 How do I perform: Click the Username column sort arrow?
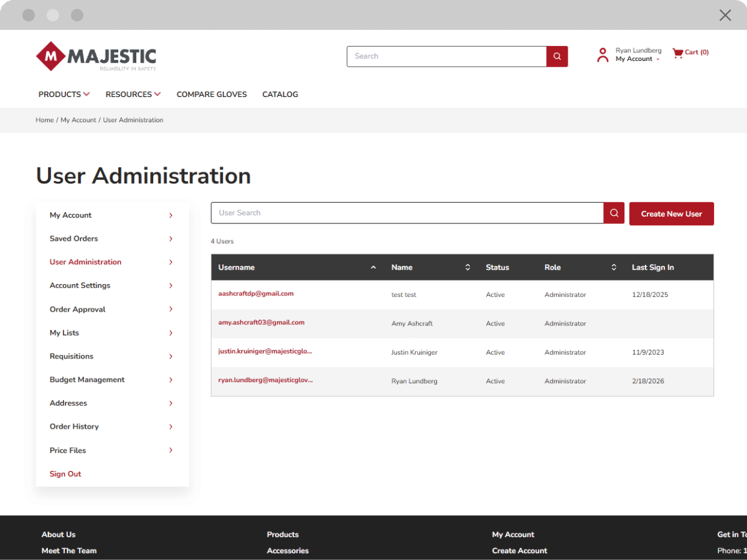pos(373,267)
